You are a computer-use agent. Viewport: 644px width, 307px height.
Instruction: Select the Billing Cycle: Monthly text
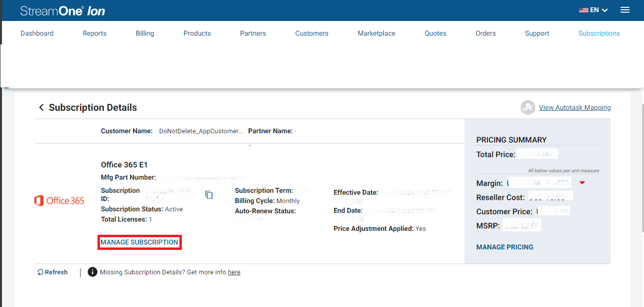(x=267, y=201)
